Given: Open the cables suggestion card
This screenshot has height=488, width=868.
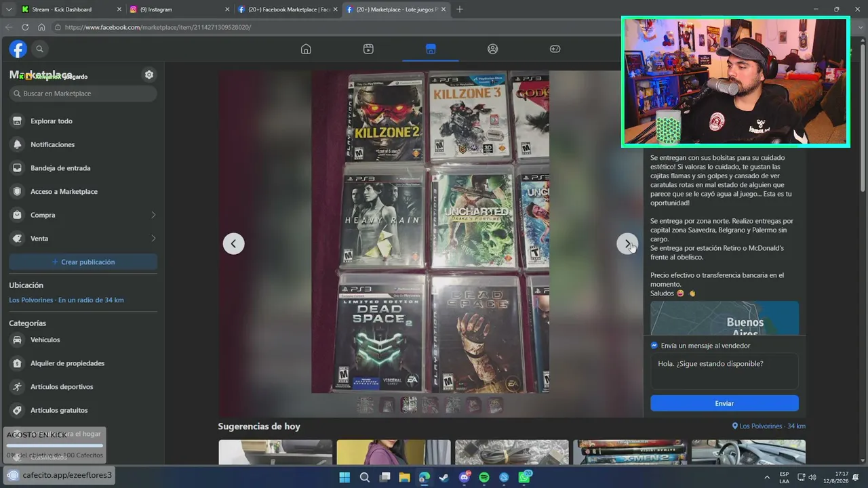Looking at the screenshot, I should (x=512, y=452).
